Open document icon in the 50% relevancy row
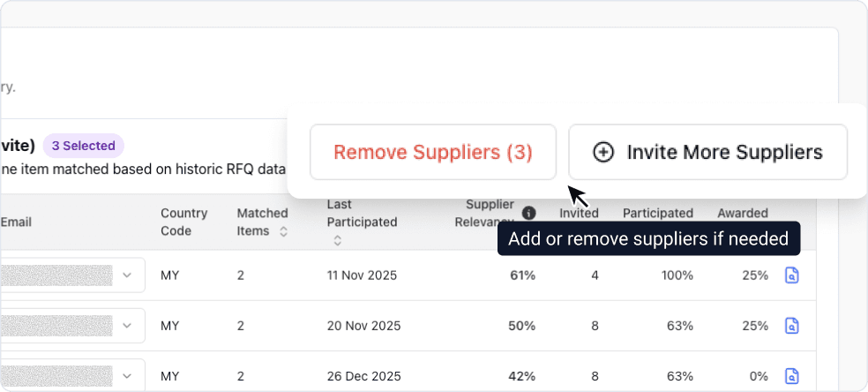Screen dimensions: 868x392 pyautogui.click(x=791, y=326)
